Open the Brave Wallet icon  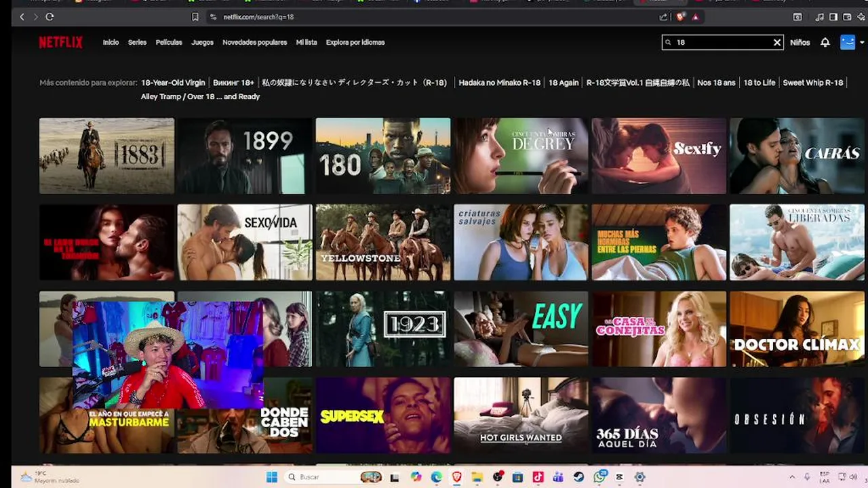coord(847,17)
